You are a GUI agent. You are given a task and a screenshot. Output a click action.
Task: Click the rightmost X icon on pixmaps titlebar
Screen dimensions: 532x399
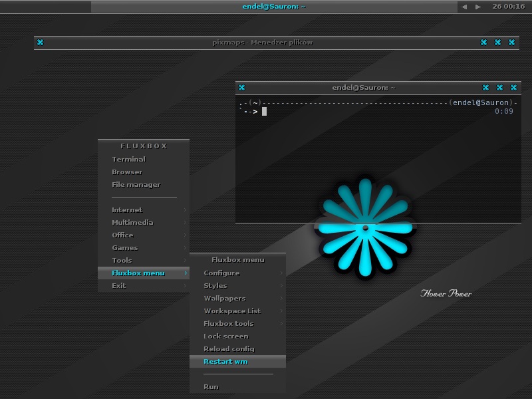(x=511, y=43)
